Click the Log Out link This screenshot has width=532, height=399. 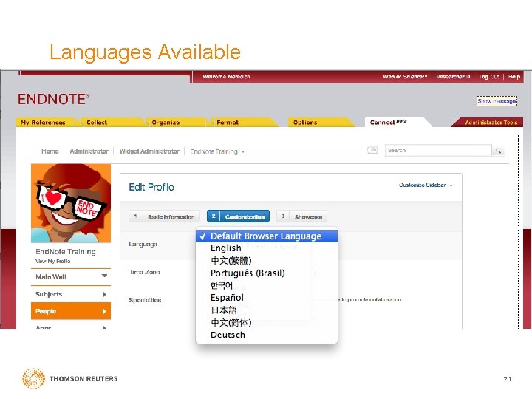(489, 77)
